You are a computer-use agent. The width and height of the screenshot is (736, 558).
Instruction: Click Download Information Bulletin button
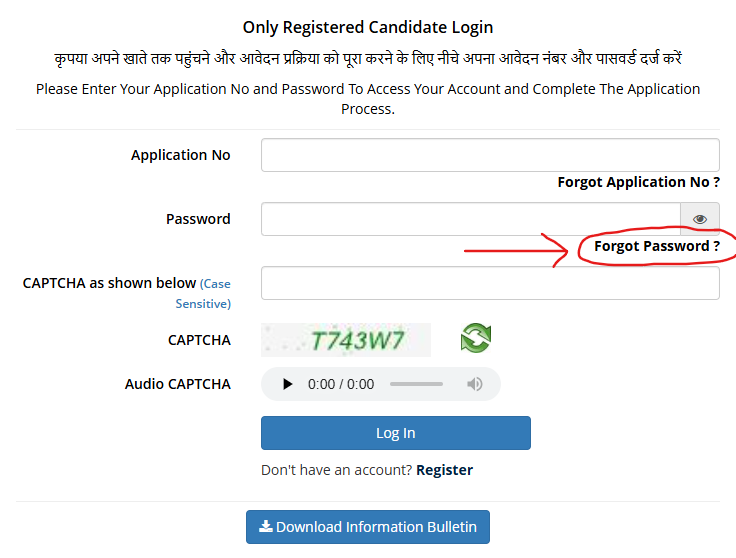pyautogui.click(x=368, y=527)
